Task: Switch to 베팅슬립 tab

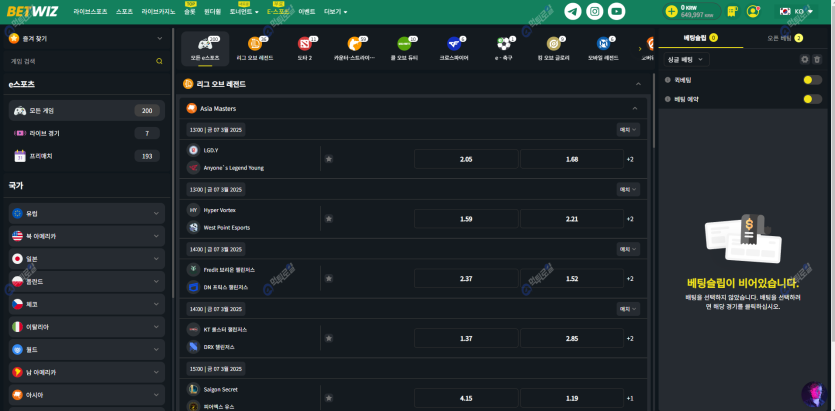Action: pos(701,38)
